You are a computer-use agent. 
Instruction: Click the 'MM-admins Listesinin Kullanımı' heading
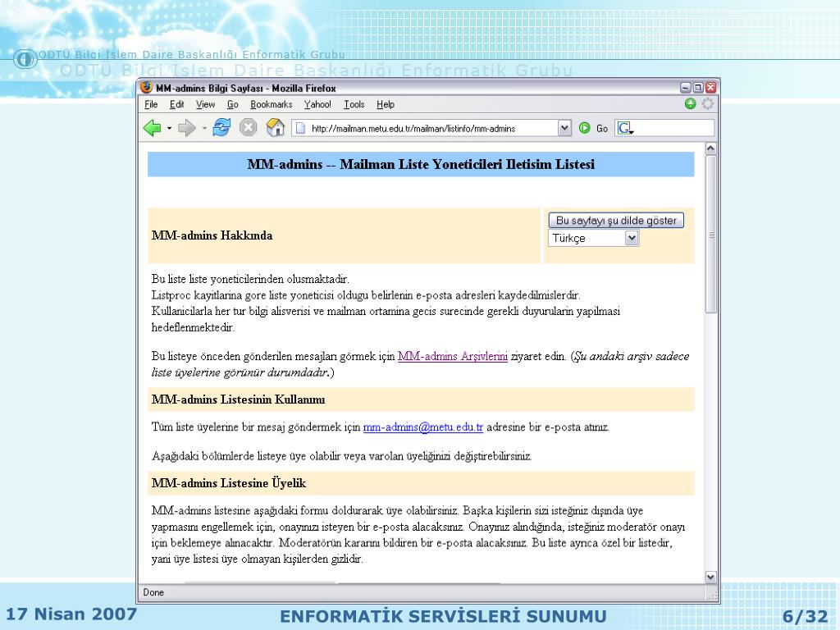coord(239,399)
